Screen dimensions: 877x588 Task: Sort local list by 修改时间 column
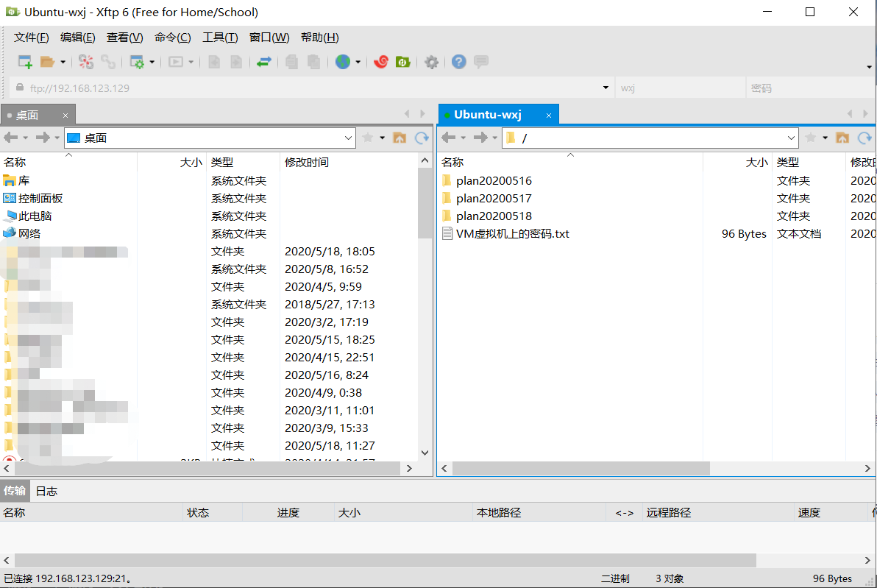[307, 162]
